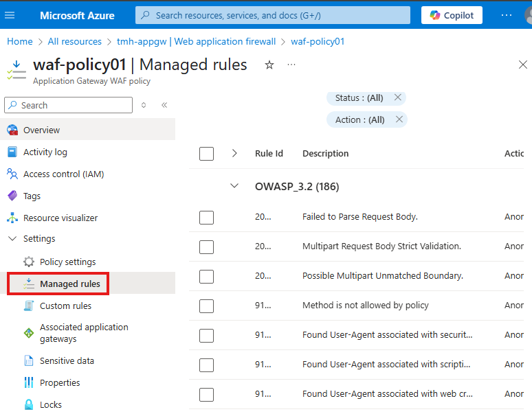Screen dimensions: 532x414
Task: Sort by the Description column header
Action: (325, 154)
